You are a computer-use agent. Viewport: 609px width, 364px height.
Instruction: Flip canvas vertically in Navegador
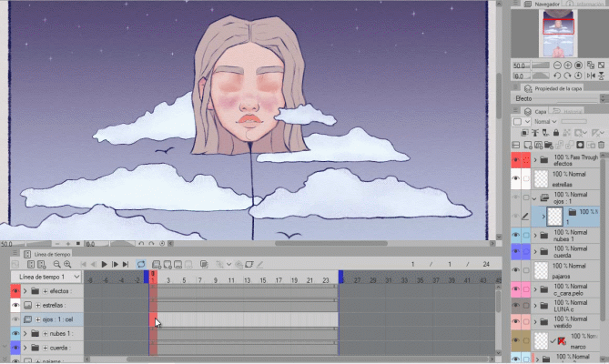[601, 76]
